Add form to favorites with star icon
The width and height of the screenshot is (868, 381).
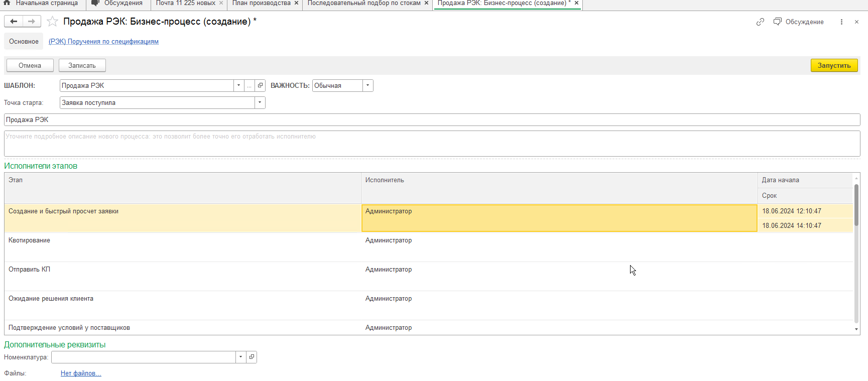52,22
